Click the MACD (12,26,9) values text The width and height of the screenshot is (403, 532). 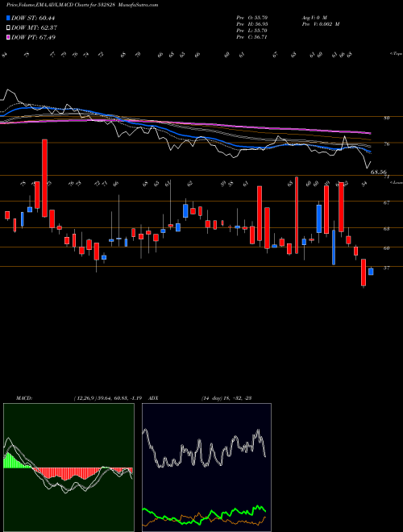coord(110,398)
